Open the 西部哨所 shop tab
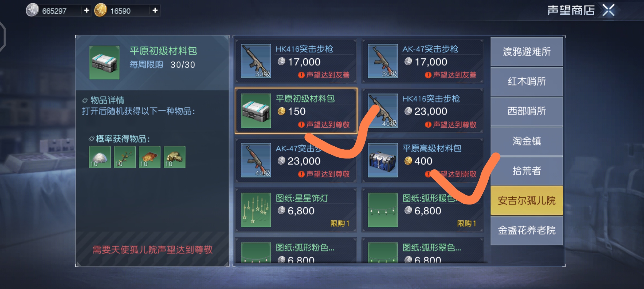The width and height of the screenshot is (644, 289). click(x=527, y=111)
